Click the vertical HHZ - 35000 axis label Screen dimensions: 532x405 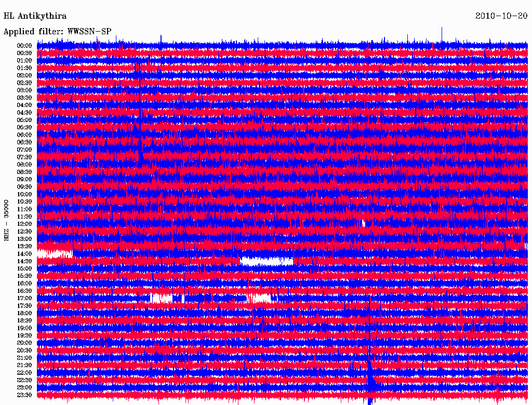click(x=7, y=220)
